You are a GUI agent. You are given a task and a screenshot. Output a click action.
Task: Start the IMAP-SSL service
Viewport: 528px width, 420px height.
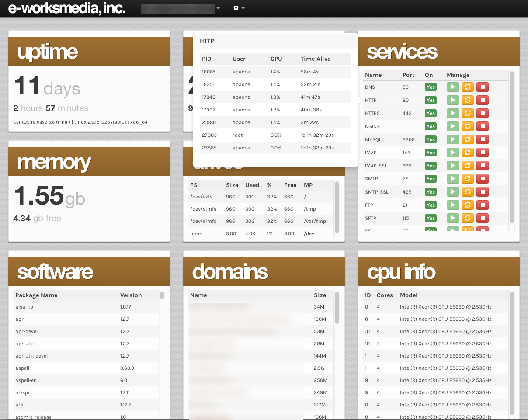pyautogui.click(x=453, y=166)
